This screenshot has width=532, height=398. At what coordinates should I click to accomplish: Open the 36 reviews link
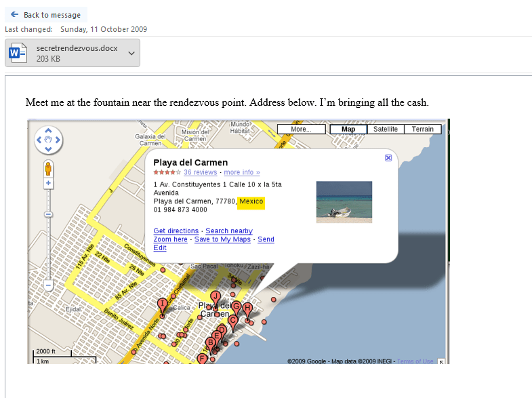tap(201, 172)
